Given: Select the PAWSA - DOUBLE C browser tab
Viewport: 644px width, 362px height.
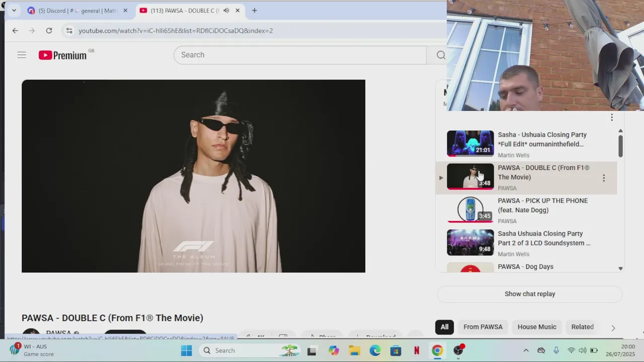Looking at the screenshot, I should (190, 10).
